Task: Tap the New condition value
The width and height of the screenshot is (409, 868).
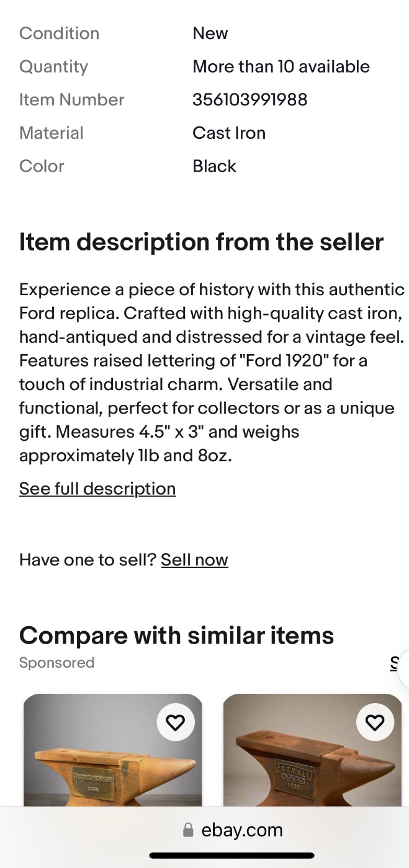Action: pos(210,33)
